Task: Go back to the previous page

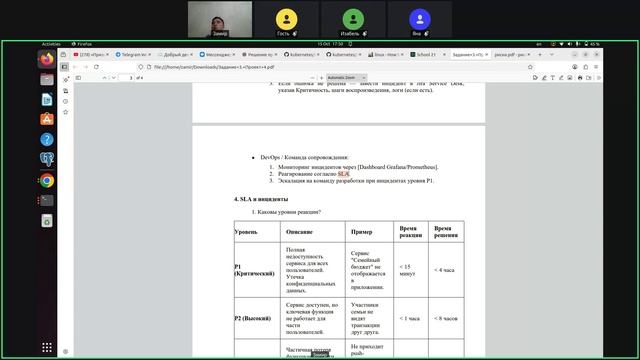Action: pos(75,67)
